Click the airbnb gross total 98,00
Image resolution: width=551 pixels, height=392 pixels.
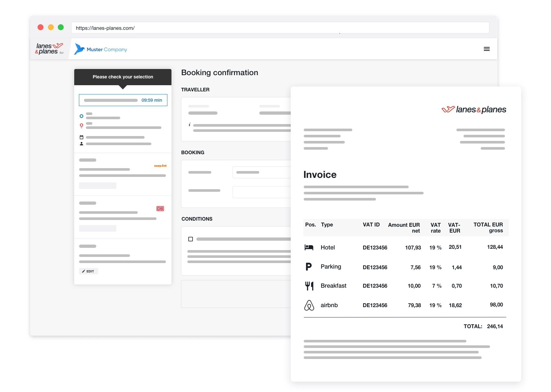pyautogui.click(x=497, y=305)
